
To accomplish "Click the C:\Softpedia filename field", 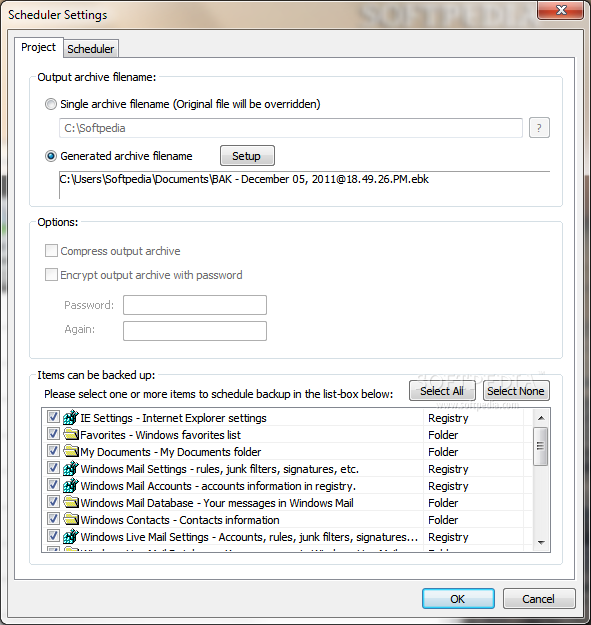I will click(x=291, y=128).
